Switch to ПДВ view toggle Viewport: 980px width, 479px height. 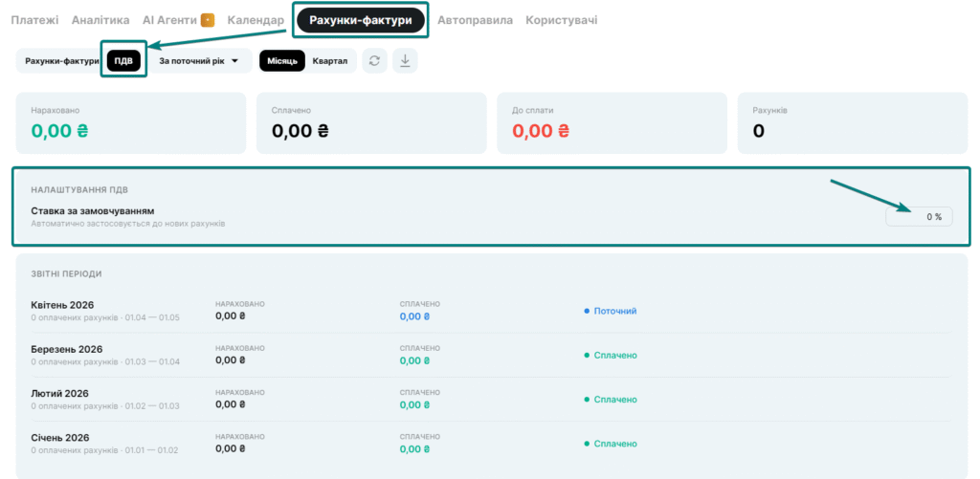(x=123, y=61)
